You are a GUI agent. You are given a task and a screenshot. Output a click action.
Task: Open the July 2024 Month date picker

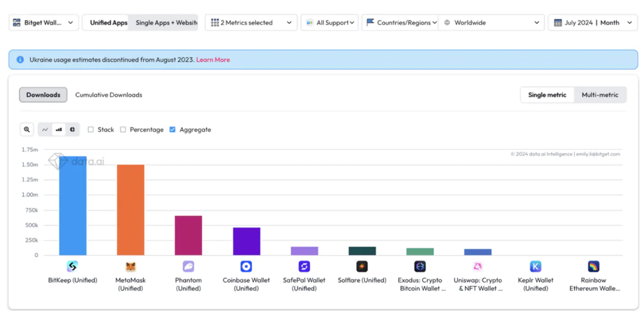592,23
